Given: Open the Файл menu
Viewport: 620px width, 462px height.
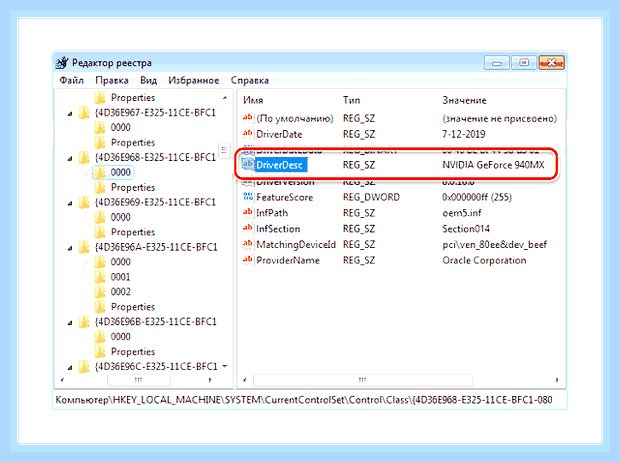Looking at the screenshot, I should coord(72,80).
